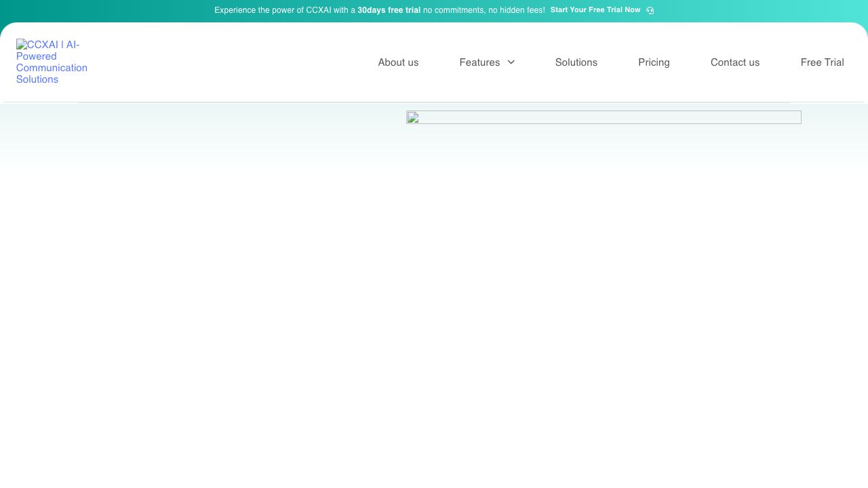Click the horizontal divider line below the navigation
Screen dimensions: 868x488
point(434,102)
